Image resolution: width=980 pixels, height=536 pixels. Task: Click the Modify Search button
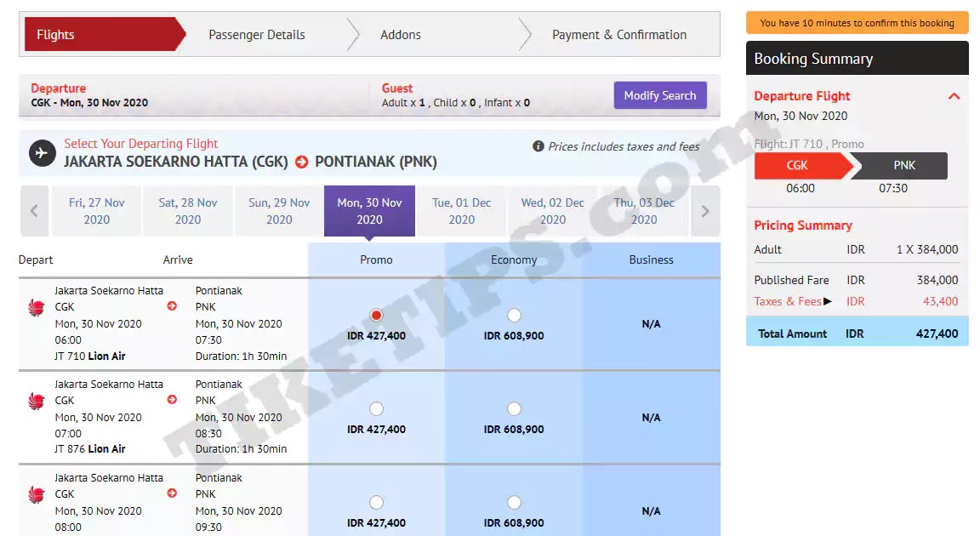(x=660, y=95)
